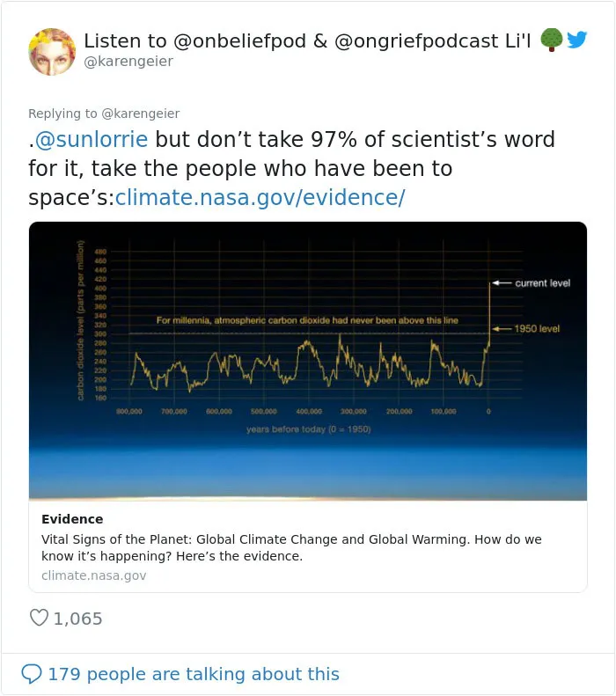Click the climate.nasa.gov domain in card

(93, 575)
